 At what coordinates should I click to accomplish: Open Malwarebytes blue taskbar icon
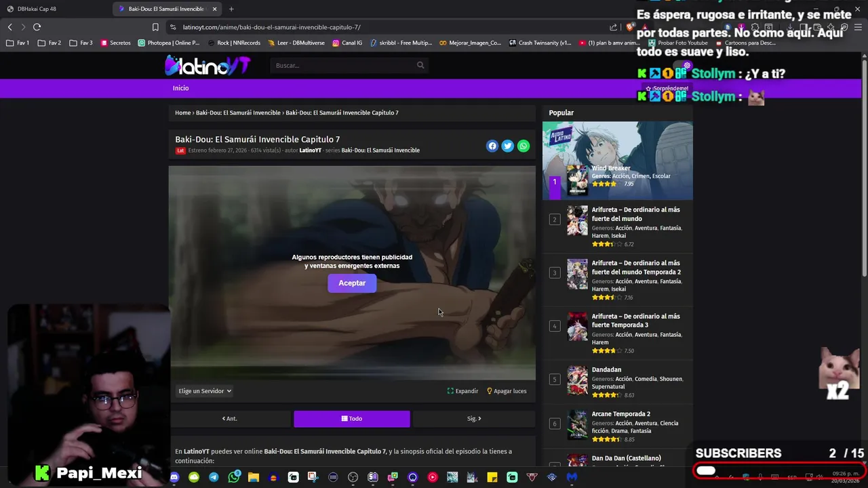(572, 477)
